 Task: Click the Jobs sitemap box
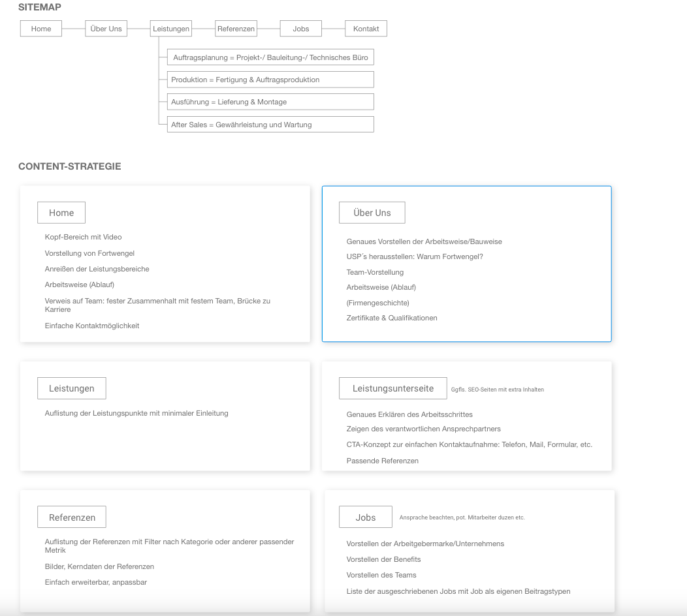click(300, 29)
